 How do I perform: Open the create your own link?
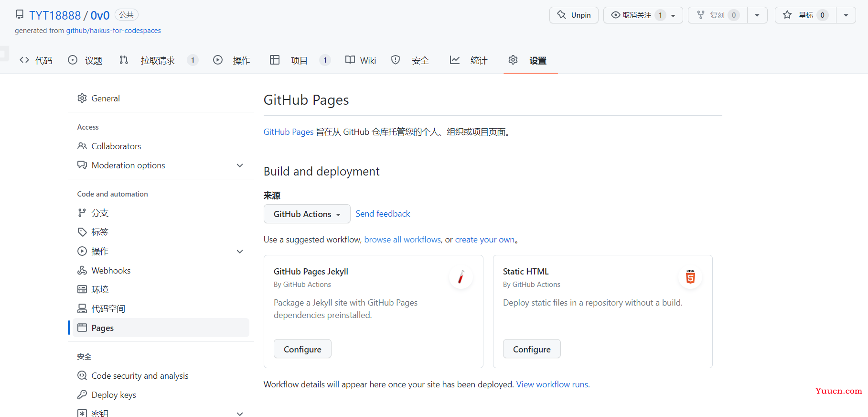tap(485, 240)
